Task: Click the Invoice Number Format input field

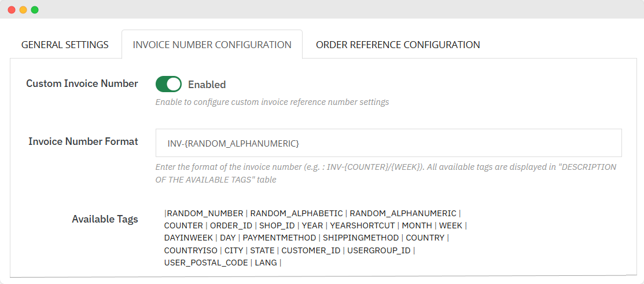Action: 388,143
